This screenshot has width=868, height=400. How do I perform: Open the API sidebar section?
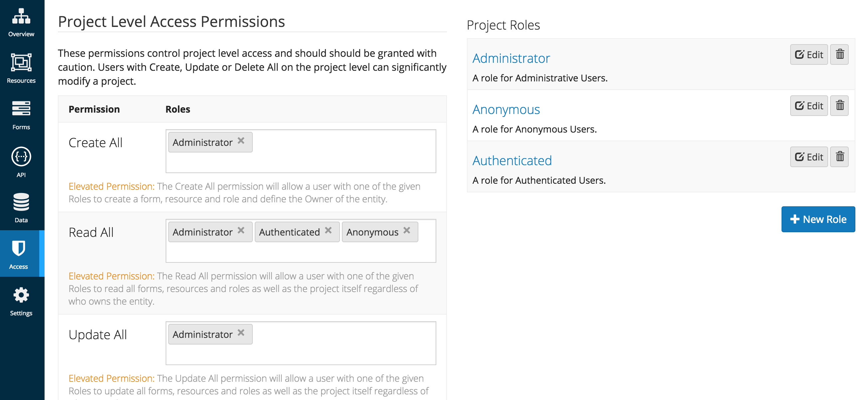(21, 162)
